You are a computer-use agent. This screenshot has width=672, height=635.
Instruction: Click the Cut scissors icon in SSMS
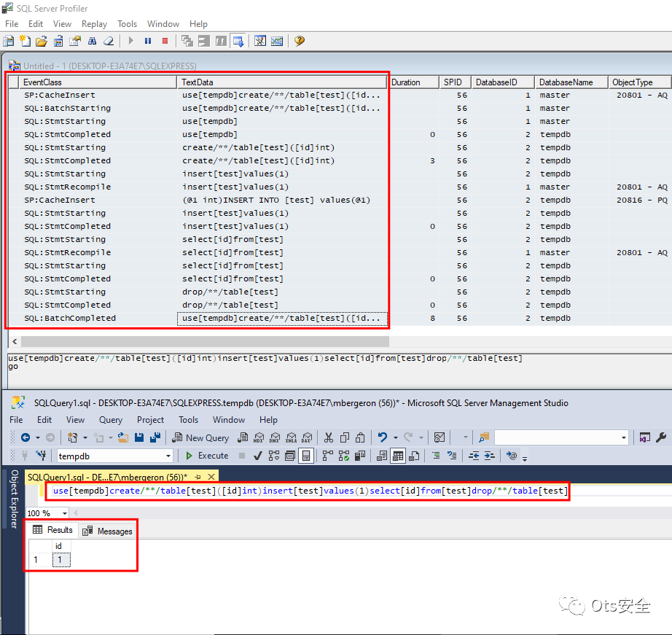coord(329,437)
